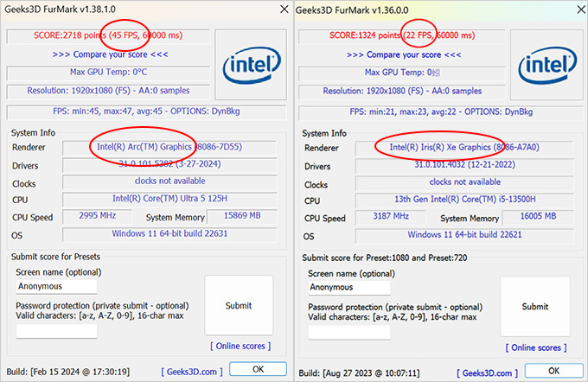Image resolution: width=588 pixels, height=382 pixels.
Task: Click 'FPS: min:21, max:23, avg:22' text
Action: 404,111
